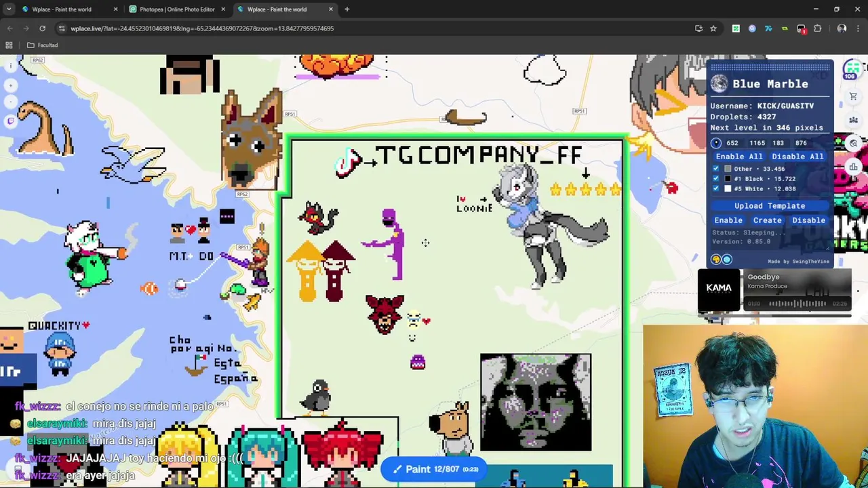Bookmark this page with the star icon
Screen dimensions: 868x488
pos(713,28)
